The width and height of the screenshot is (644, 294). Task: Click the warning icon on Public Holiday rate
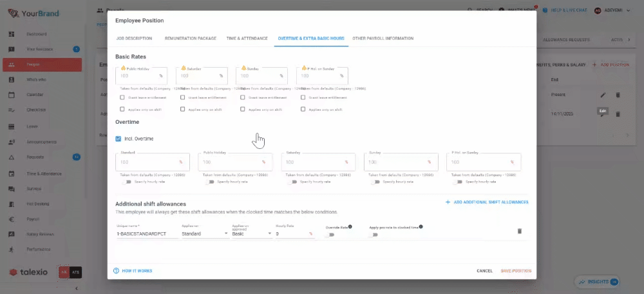point(123,68)
